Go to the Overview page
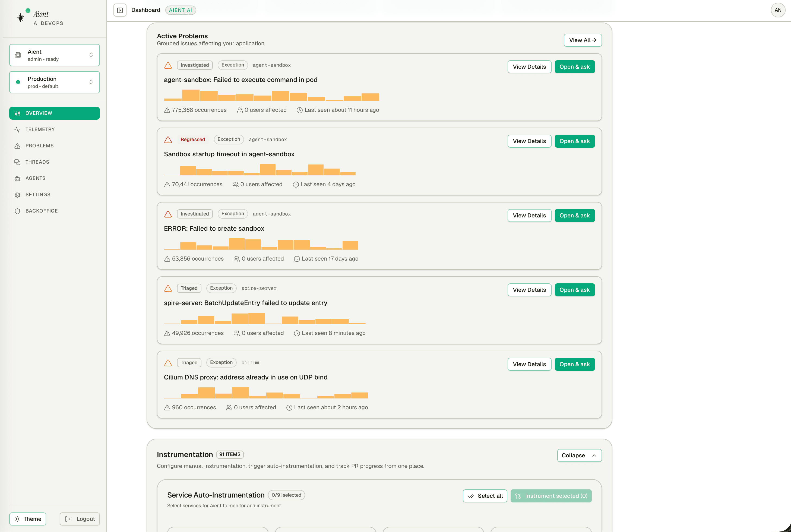The height and width of the screenshot is (532, 791). click(x=55, y=113)
